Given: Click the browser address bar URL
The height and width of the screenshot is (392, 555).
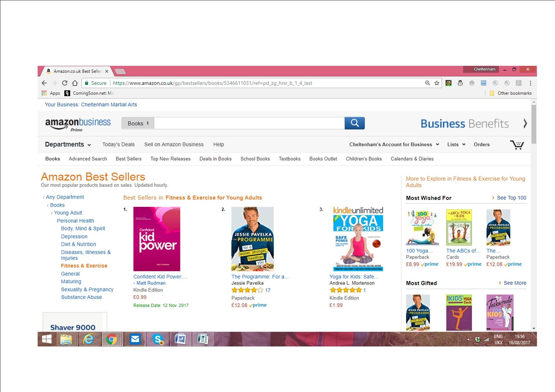Looking at the screenshot, I should [212, 83].
